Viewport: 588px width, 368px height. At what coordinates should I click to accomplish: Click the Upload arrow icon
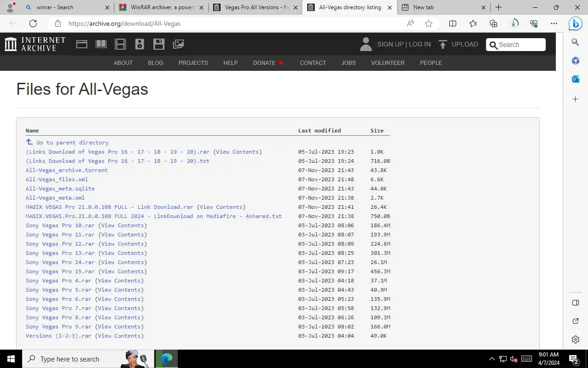[443, 44]
